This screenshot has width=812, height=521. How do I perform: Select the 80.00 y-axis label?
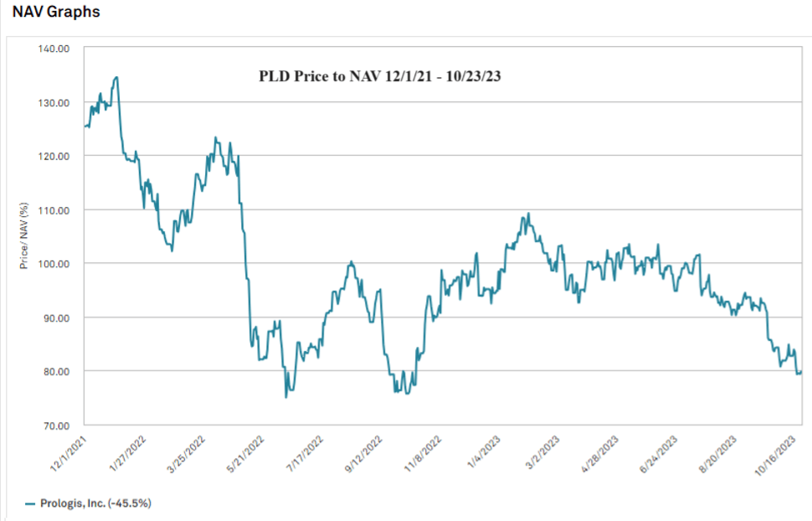[x=56, y=371]
